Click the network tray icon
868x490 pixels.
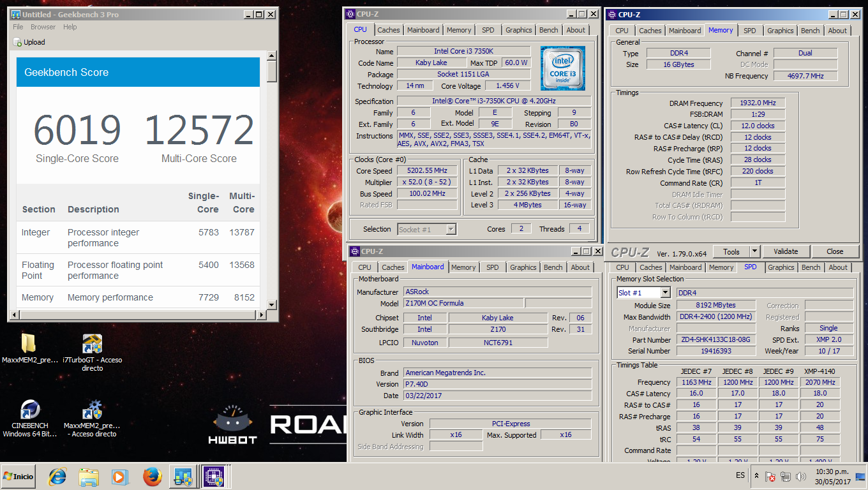pyautogui.click(x=785, y=477)
